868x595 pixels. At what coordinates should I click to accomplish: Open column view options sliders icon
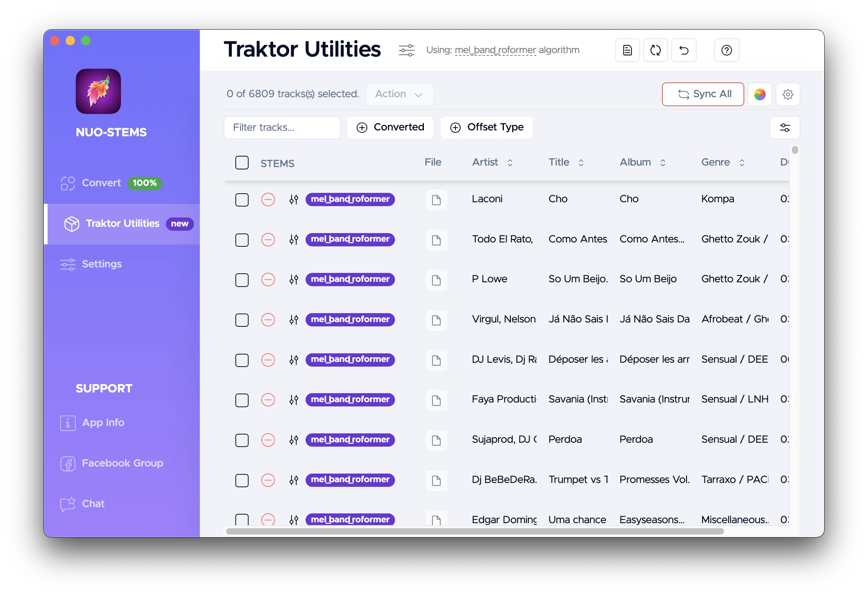[x=784, y=128]
